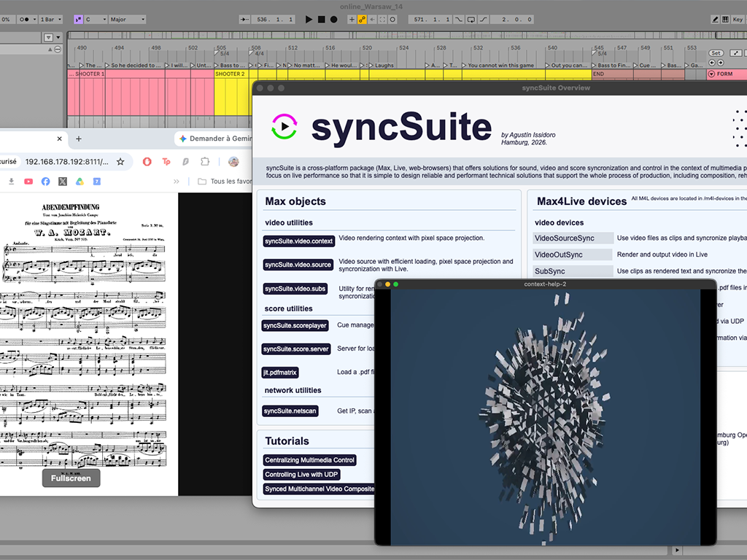747x560 pixels.
Task: Click the Set locator button
Action: pos(716,52)
